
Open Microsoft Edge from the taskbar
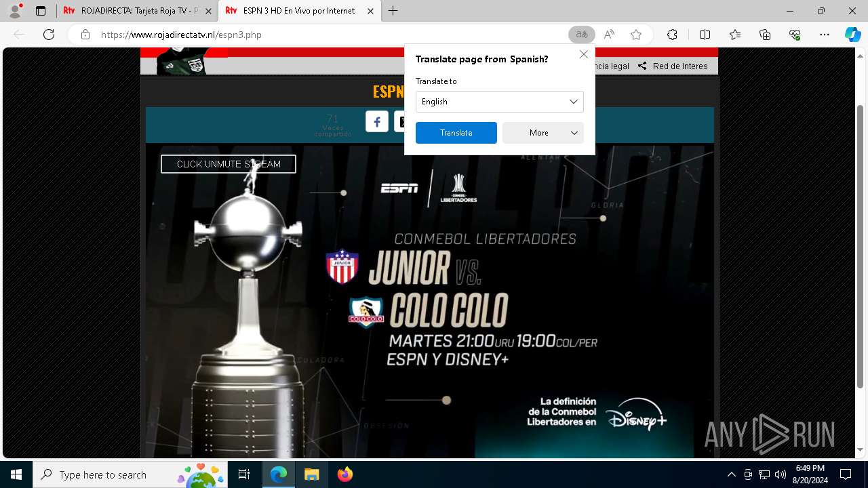[x=279, y=474]
